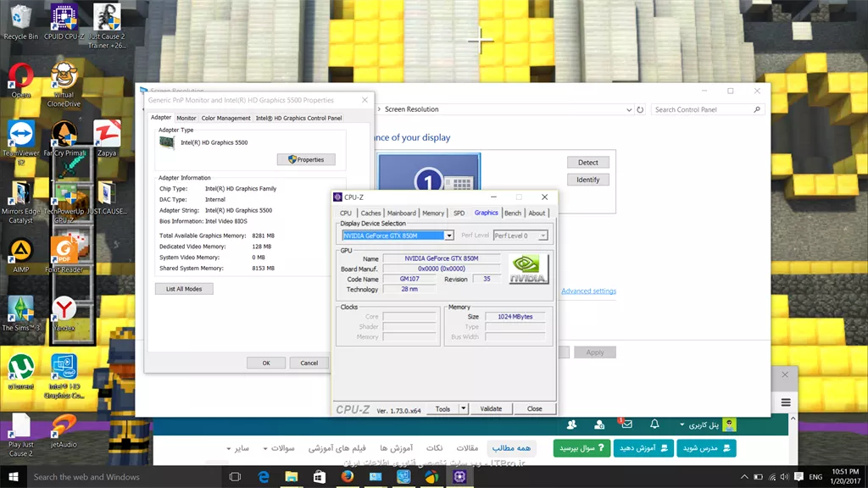Open the پنل کاربری user panel dropdown

(x=698, y=425)
